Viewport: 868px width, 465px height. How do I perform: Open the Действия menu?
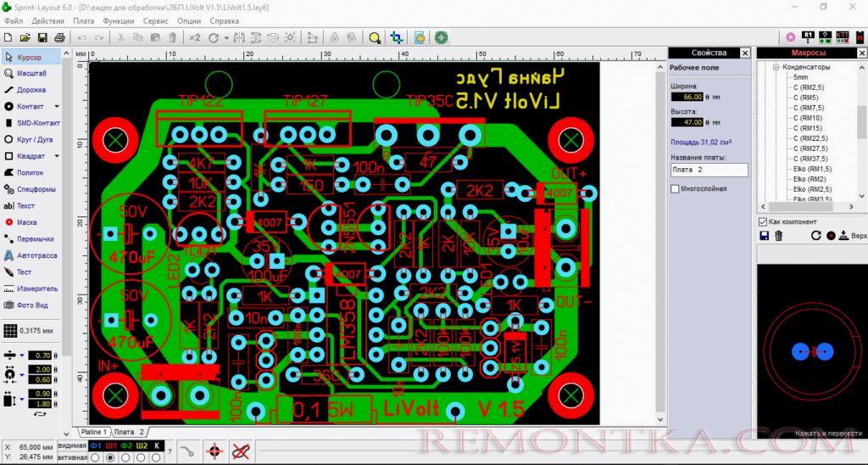click(x=47, y=20)
